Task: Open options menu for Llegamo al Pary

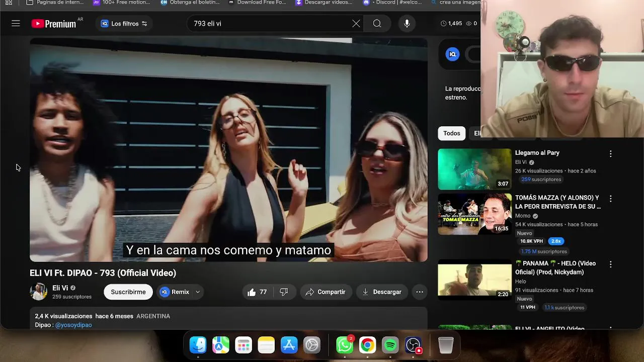Action: pyautogui.click(x=610, y=154)
